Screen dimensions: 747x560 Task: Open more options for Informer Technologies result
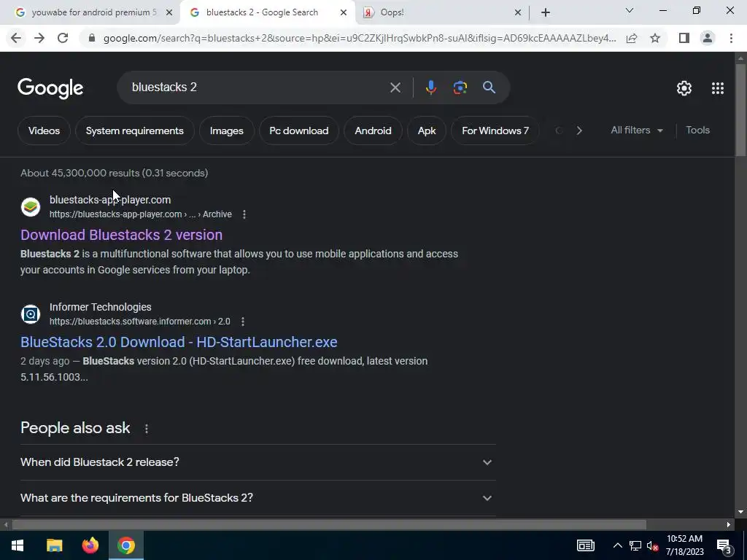click(x=242, y=322)
